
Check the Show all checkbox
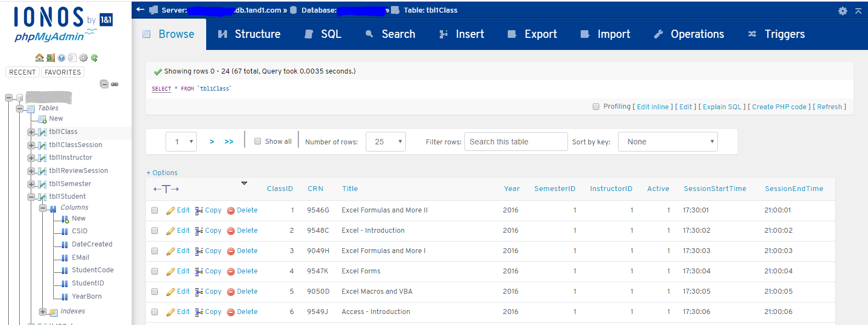pos(258,142)
